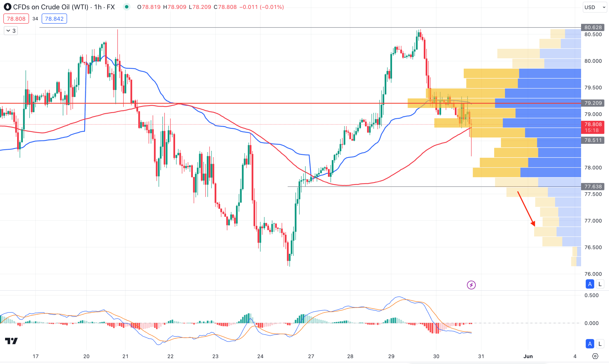609x364 pixels.
Task: Click the spread value 34 between price buttons
Action: click(x=35, y=19)
